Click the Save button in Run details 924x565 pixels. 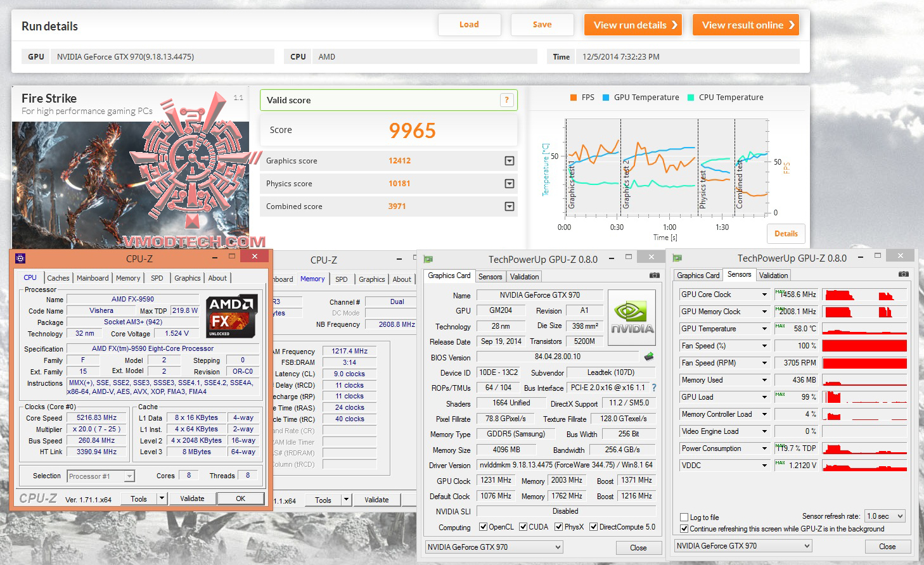click(542, 25)
